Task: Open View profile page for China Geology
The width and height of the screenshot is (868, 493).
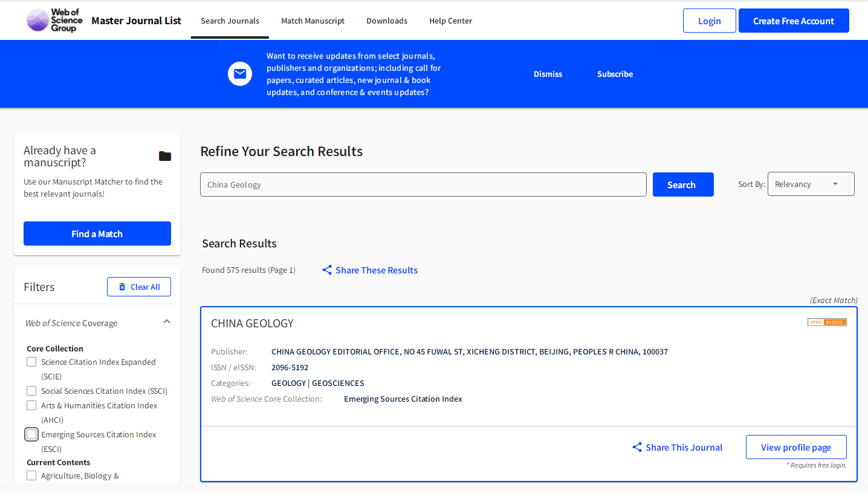Action: tap(796, 447)
